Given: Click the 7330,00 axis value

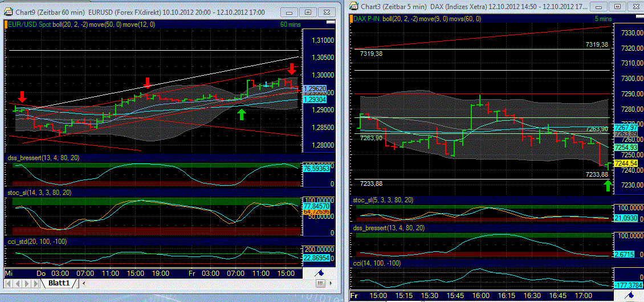Looking at the screenshot, I should coord(632,33).
